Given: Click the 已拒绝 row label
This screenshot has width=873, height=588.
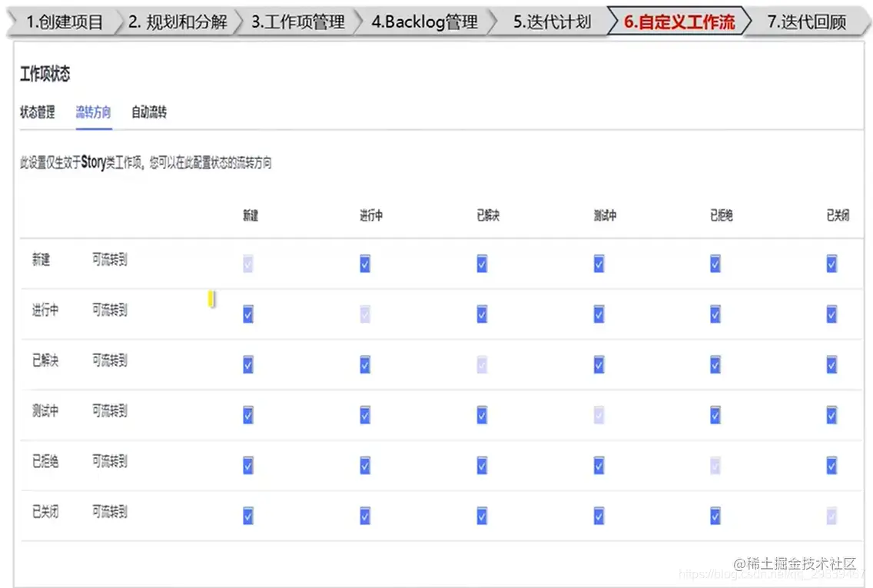Looking at the screenshot, I should [45, 461].
